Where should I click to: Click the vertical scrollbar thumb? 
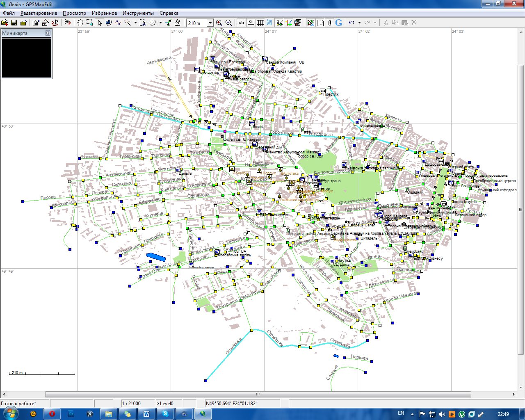pyautogui.click(x=521, y=209)
